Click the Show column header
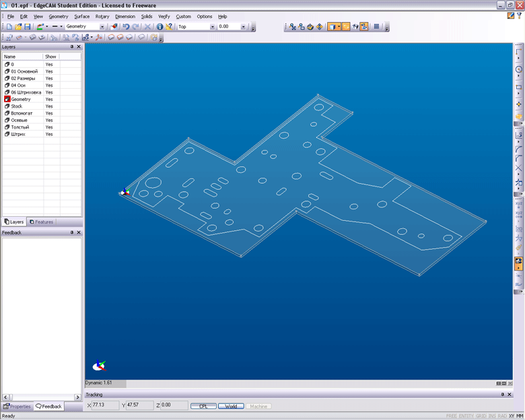525x420 pixels. 51,57
